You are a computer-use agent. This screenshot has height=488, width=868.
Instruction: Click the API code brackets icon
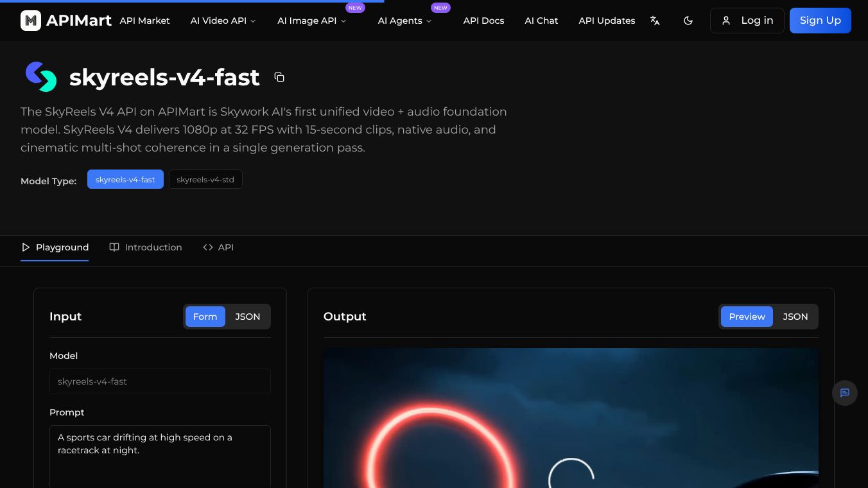[x=208, y=247]
